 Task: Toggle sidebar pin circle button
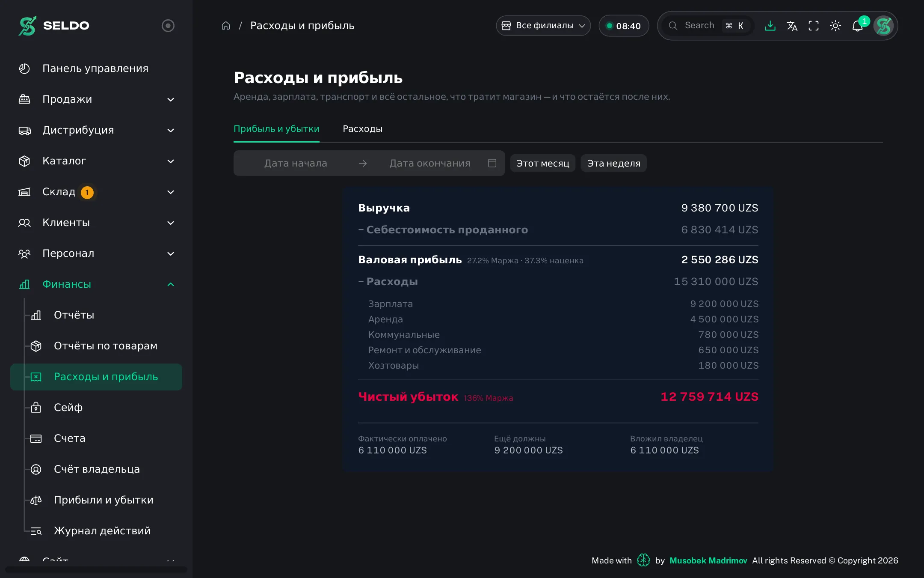coord(168,26)
